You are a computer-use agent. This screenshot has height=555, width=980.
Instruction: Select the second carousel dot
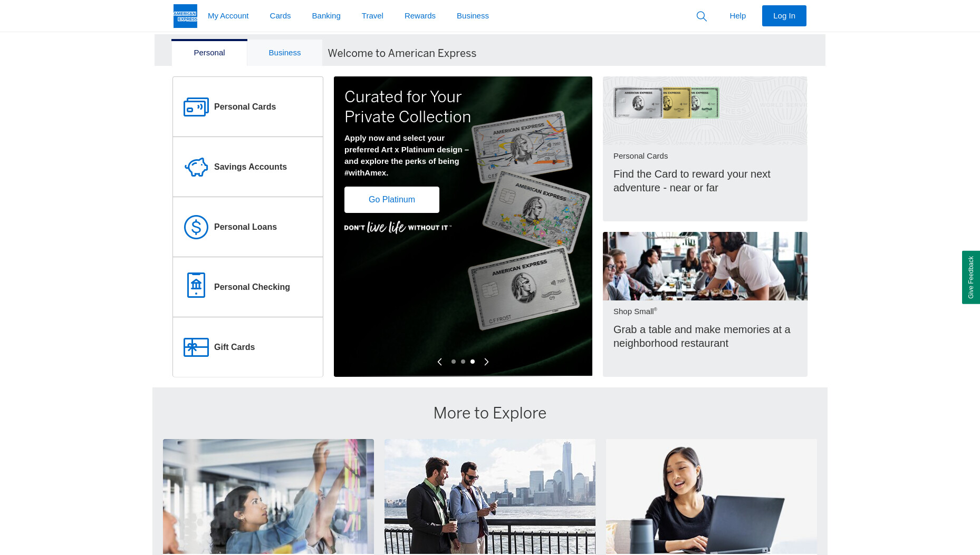(x=463, y=362)
